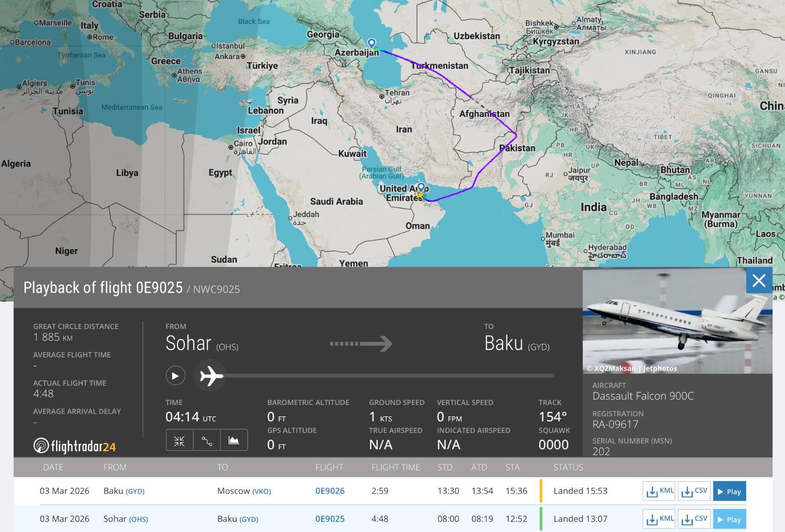Open the altitude graph chart icon
785x532 pixels.
[234, 441]
